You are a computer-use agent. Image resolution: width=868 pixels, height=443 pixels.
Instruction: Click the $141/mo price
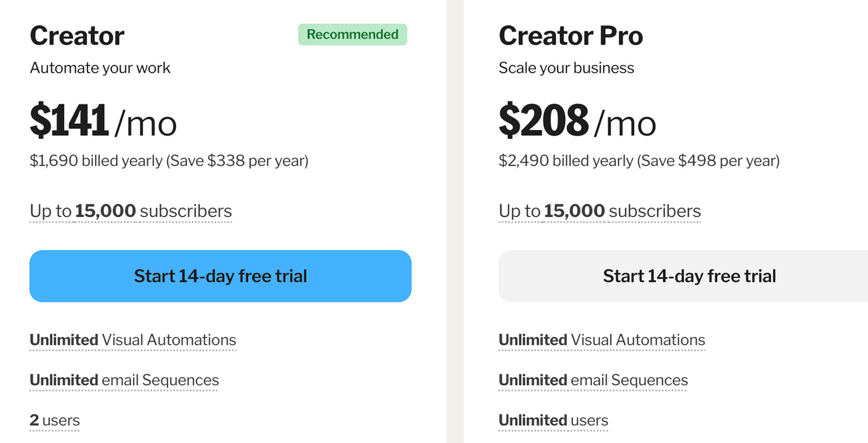pyautogui.click(x=103, y=121)
